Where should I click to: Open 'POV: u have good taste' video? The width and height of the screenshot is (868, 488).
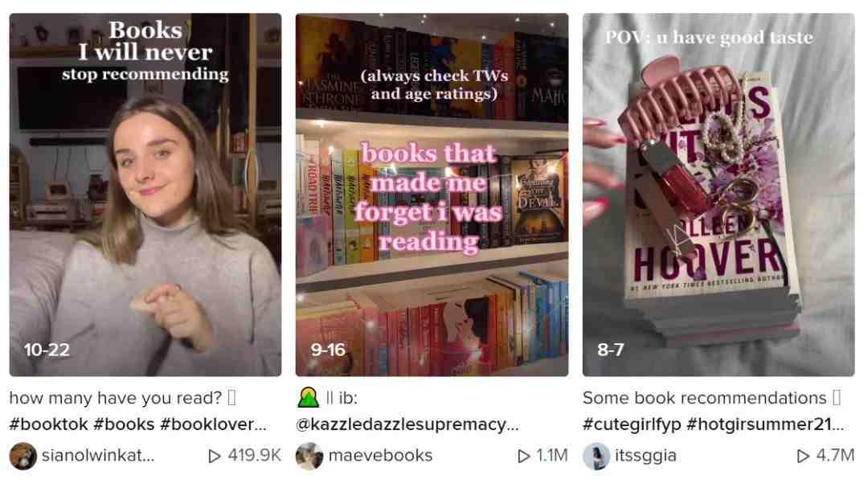719,195
